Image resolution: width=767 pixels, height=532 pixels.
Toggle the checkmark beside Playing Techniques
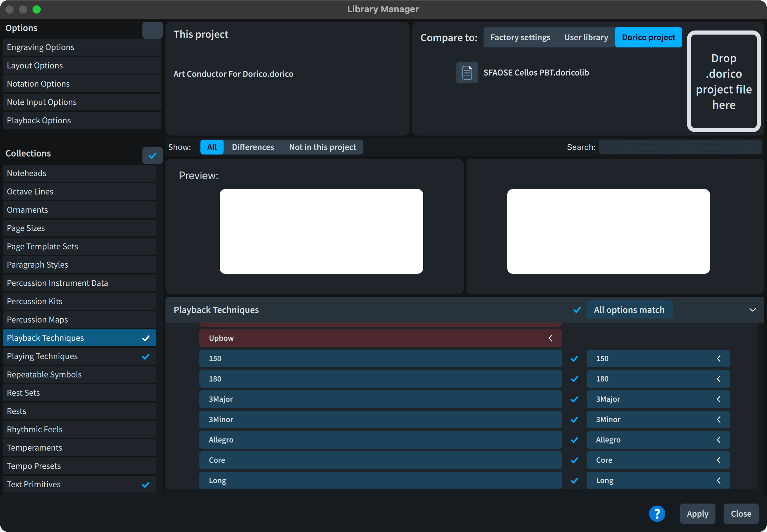coord(146,356)
